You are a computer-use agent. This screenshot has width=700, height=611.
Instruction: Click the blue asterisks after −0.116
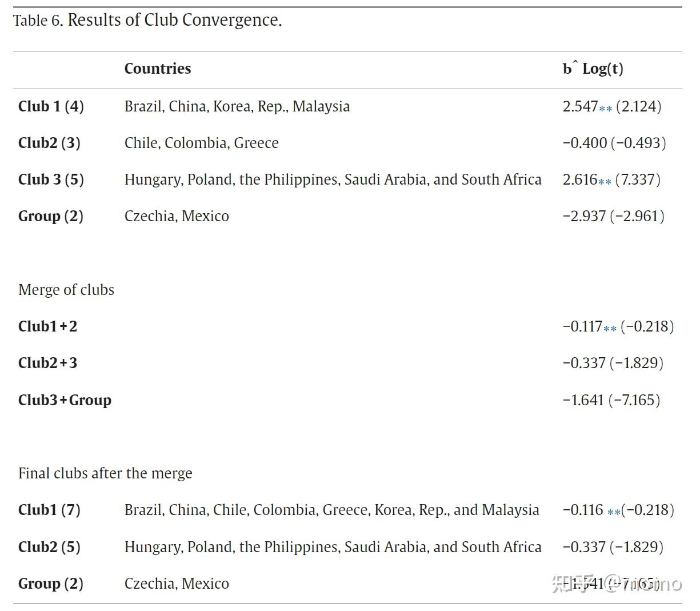pos(614,512)
